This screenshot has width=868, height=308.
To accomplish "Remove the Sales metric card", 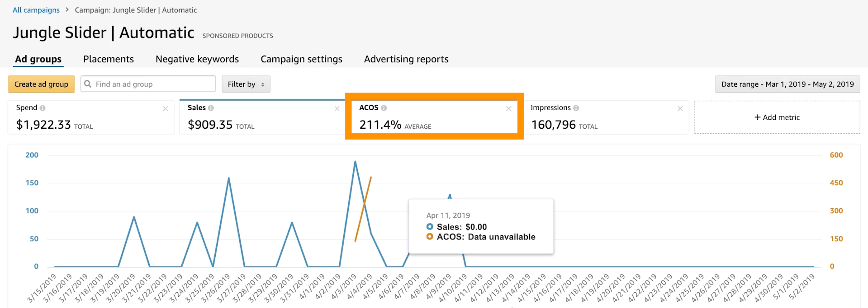I will pyautogui.click(x=337, y=108).
